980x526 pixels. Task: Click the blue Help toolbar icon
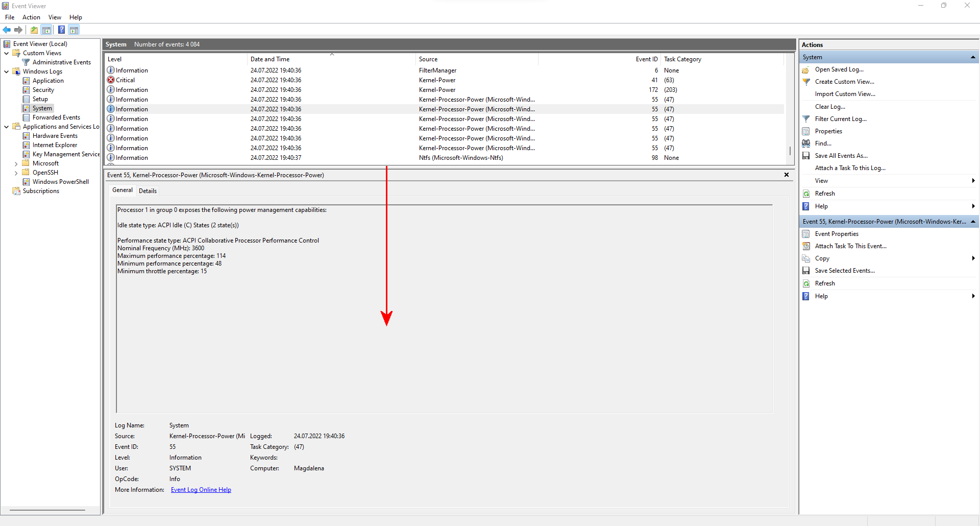(61, 30)
